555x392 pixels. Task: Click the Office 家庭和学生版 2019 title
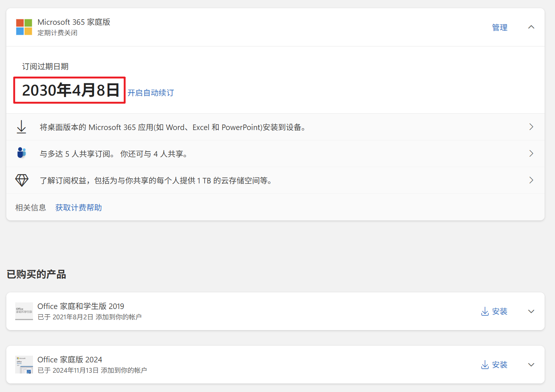(x=81, y=306)
